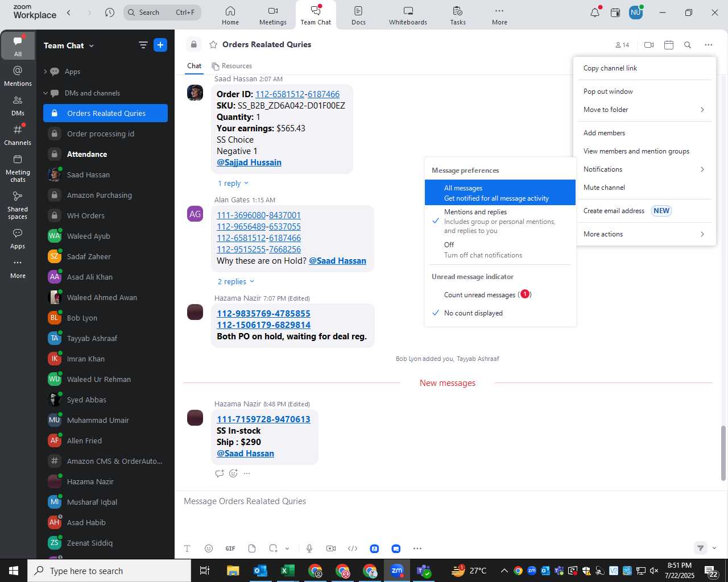Start a video meeting in channel header
Image resolution: width=728 pixels, height=582 pixels.
coord(649,45)
